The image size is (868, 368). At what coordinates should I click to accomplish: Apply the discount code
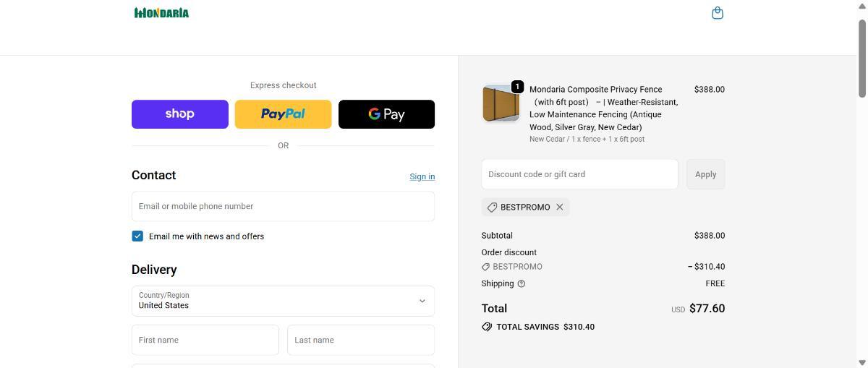point(705,174)
